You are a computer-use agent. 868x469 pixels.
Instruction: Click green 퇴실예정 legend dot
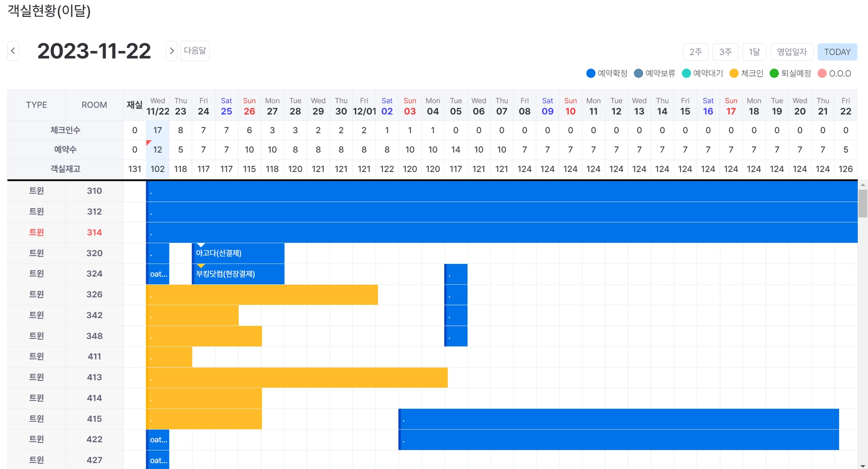[x=774, y=73]
